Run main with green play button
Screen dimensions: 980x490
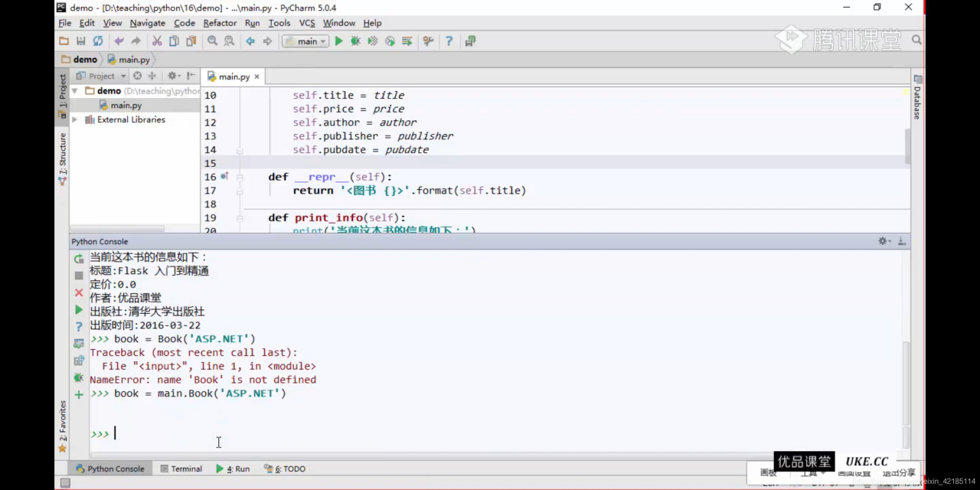(338, 41)
